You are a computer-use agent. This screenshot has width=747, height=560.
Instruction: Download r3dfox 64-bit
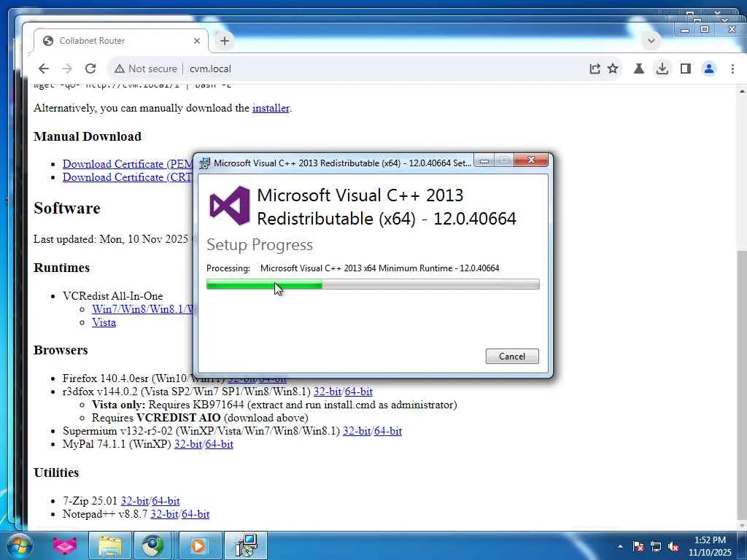[359, 392]
